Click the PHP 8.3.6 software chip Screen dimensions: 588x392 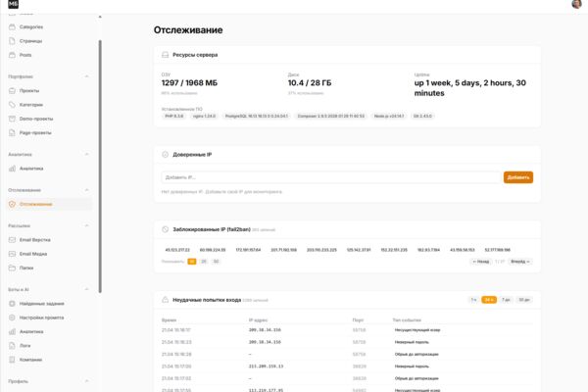coord(174,117)
